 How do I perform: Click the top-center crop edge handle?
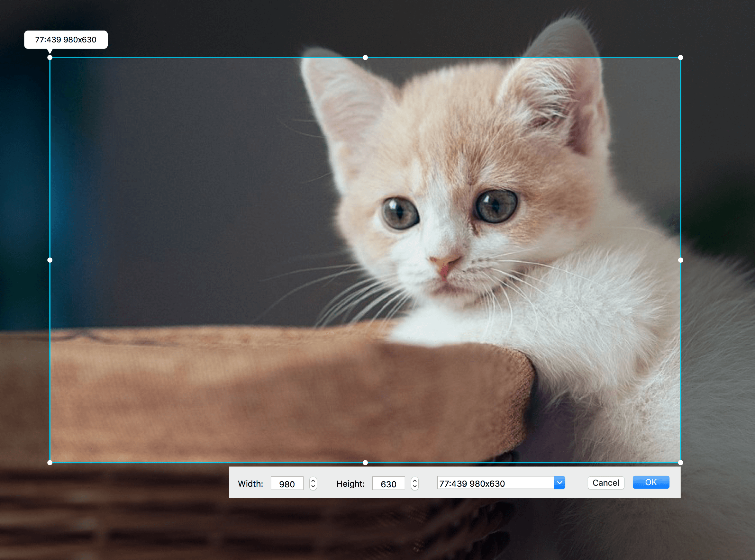tap(365, 58)
